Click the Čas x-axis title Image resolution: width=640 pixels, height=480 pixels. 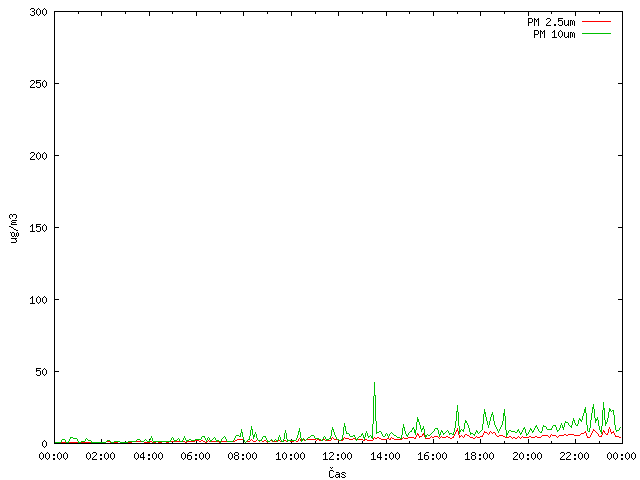pyautogui.click(x=337, y=473)
